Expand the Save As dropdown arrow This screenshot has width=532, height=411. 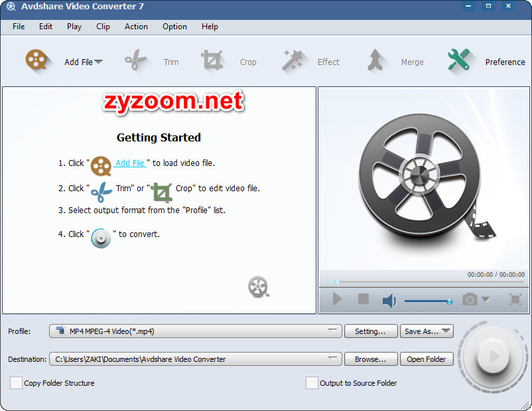[446, 331]
